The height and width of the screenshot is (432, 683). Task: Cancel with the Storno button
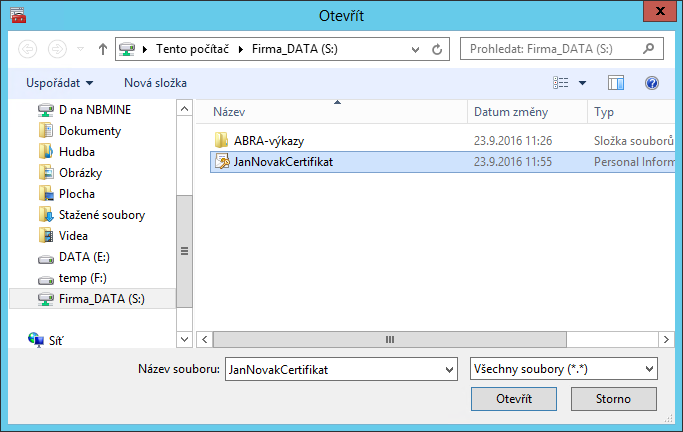coord(613,398)
